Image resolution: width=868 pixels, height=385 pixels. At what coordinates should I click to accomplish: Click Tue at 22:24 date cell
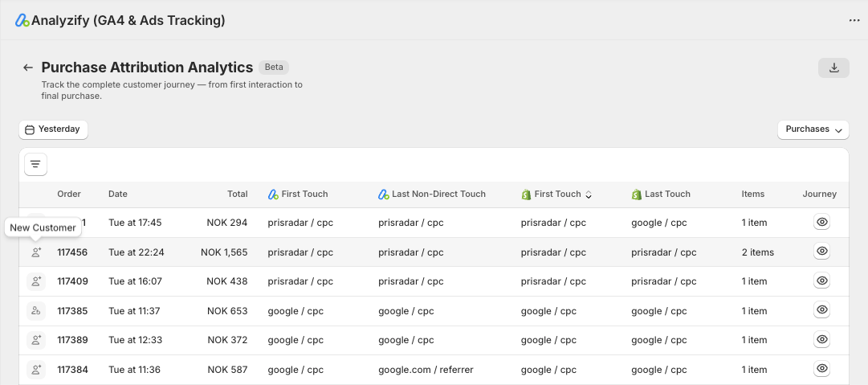[x=137, y=252]
